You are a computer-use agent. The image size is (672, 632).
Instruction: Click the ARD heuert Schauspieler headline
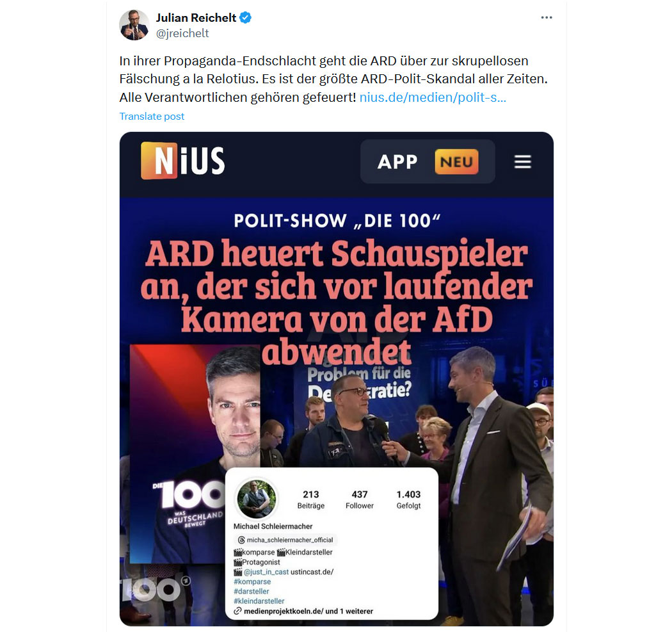tap(337, 302)
